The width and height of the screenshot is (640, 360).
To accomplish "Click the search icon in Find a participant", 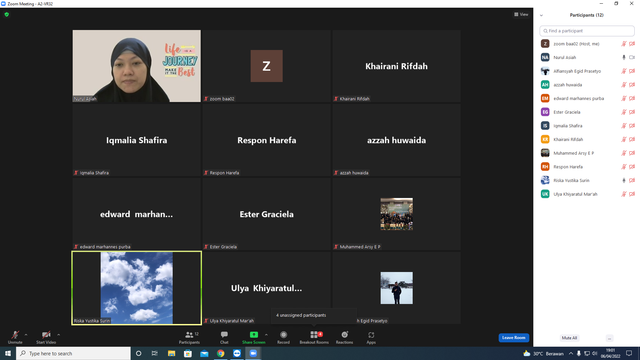I will point(545,31).
